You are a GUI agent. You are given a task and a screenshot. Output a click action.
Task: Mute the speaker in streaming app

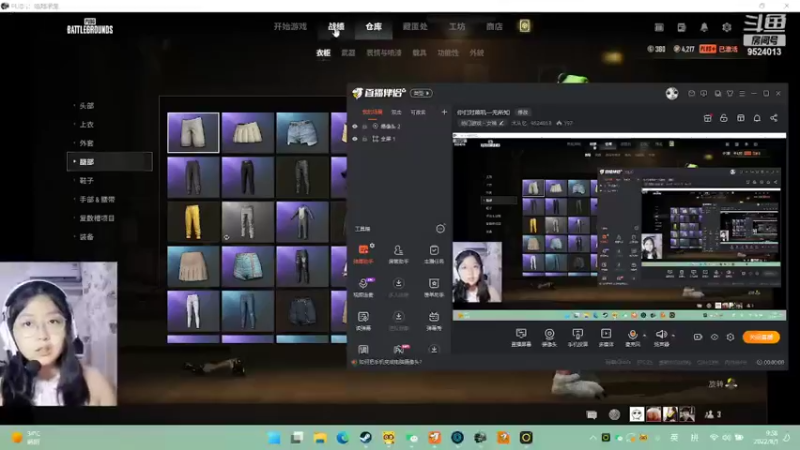click(661, 334)
